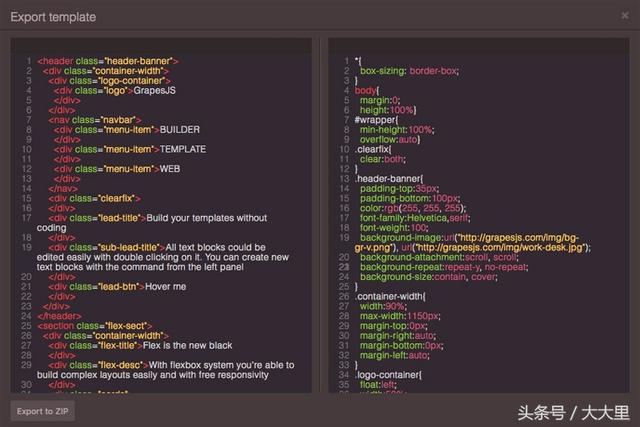The height and width of the screenshot is (427, 640).
Task: Click the section class="flex-sect" line
Action: click(95, 326)
